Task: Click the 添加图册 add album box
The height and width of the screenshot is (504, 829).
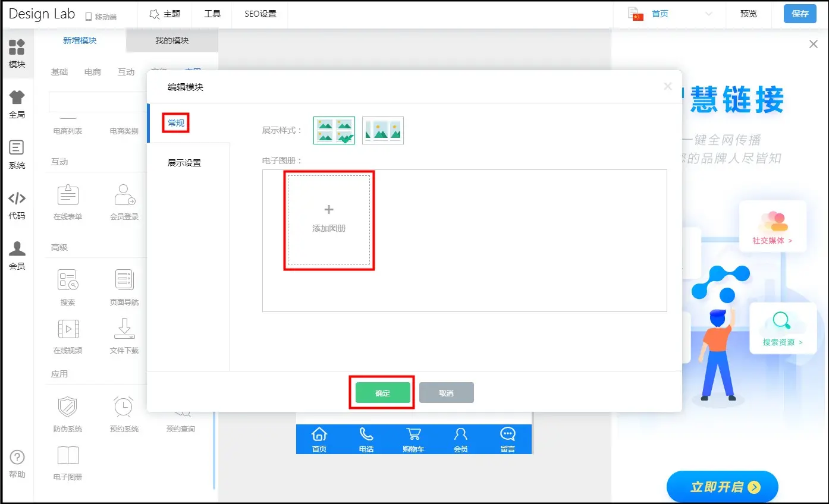Action: 329,219
